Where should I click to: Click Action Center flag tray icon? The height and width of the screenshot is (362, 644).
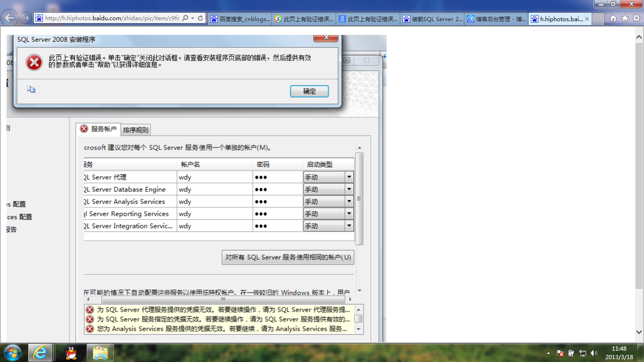click(x=561, y=353)
